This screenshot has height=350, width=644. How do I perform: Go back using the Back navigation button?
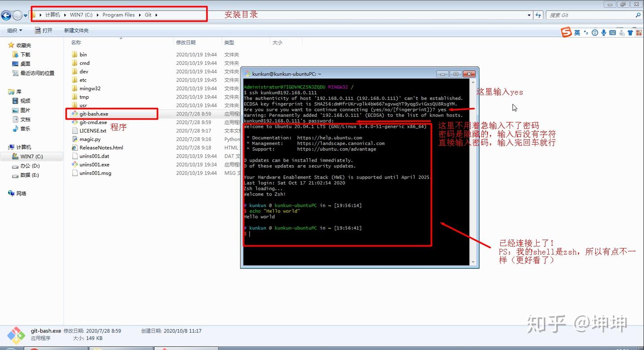point(6,14)
